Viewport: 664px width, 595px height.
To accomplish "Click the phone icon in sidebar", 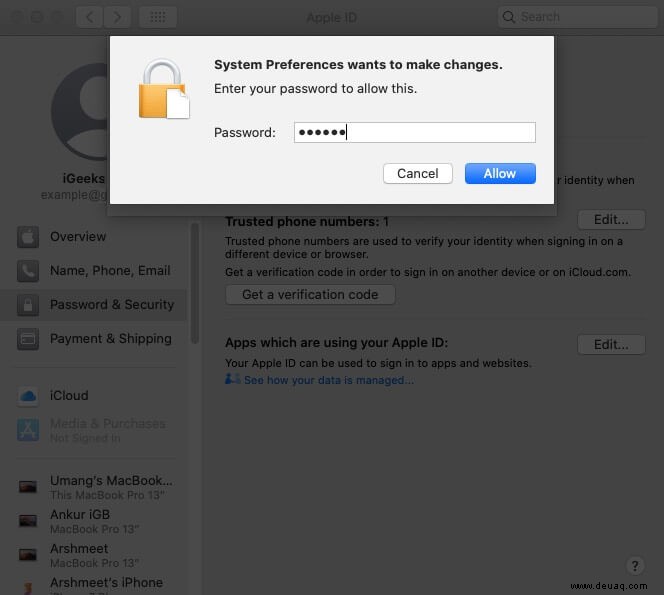I will pos(28,271).
